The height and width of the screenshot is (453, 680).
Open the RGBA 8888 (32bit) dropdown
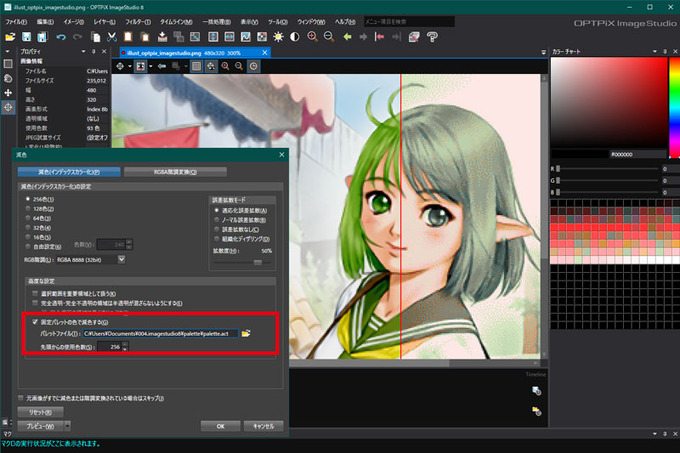pos(121,260)
